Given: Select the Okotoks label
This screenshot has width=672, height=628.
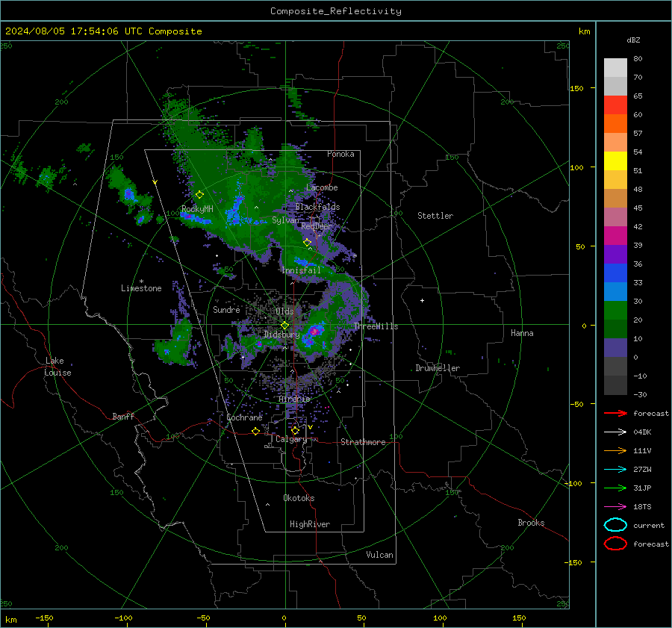Looking at the screenshot, I should 299,497.
